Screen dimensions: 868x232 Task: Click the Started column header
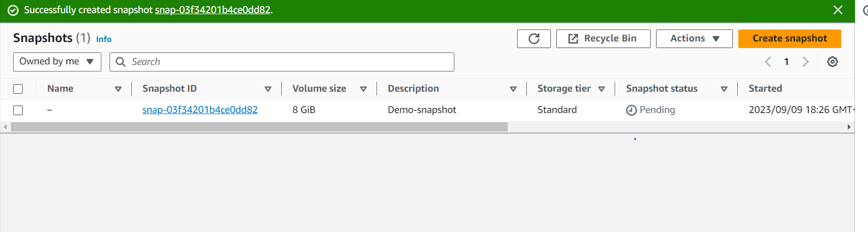[765, 88]
